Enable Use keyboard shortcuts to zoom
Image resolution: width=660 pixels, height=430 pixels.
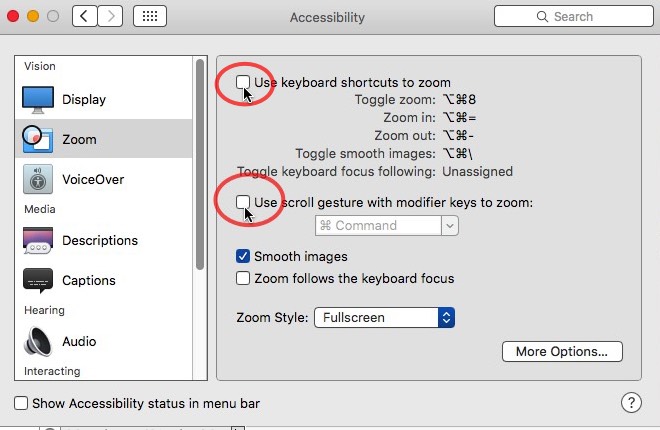[243, 82]
